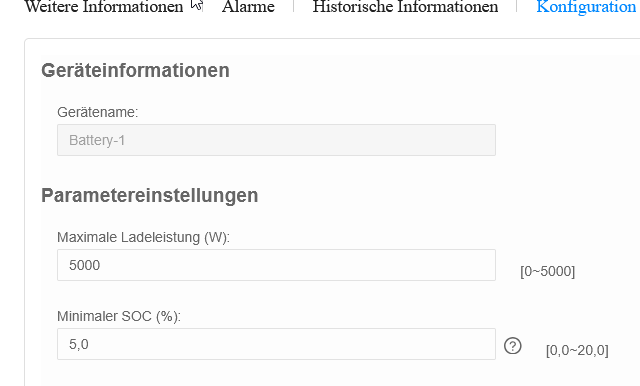This screenshot has width=640, height=386.
Task: Click the [0,0~20,0] range hint
Action: [577, 351]
